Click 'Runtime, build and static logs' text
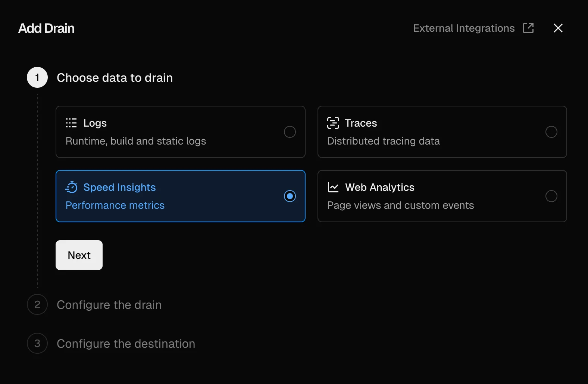 (136, 141)
